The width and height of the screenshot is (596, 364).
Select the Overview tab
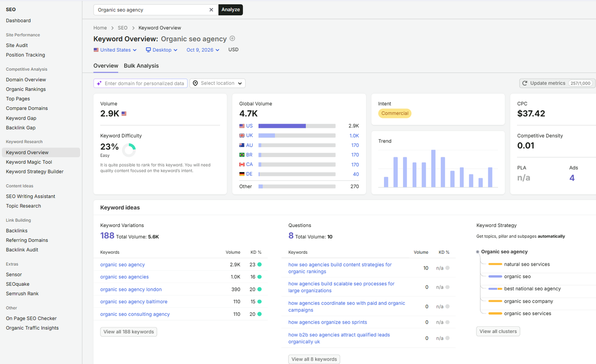pos(106,66)
